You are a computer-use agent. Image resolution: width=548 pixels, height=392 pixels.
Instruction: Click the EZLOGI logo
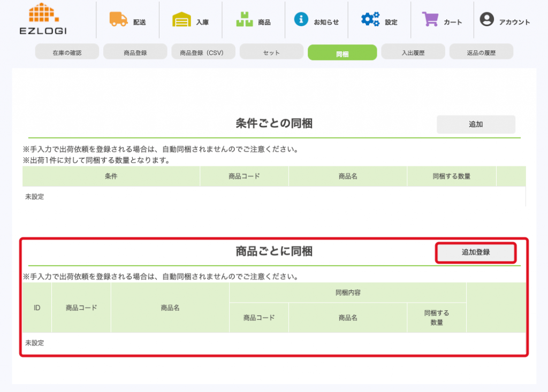[x=43, y=19]
